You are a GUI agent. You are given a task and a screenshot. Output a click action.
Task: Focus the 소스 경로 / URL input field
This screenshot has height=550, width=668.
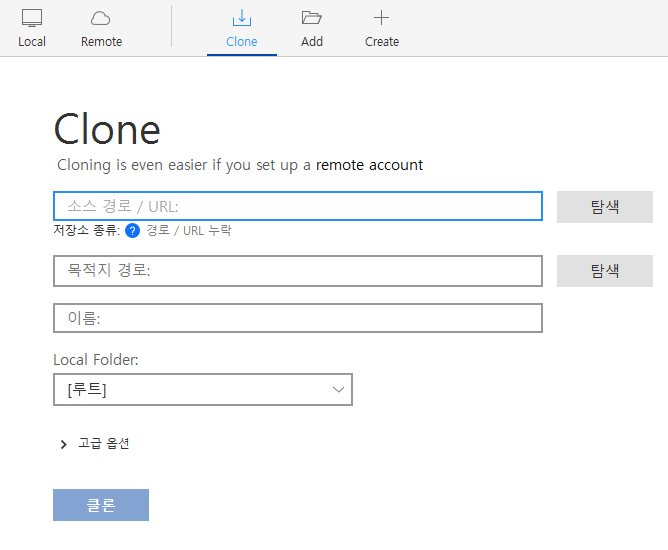click(298, 206)
